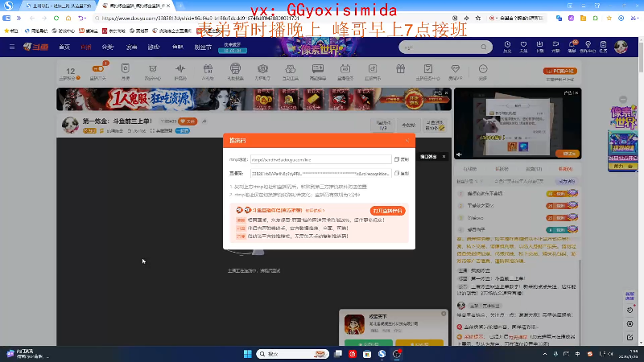Switch to the red highlighted chat tab

(566, 169)
